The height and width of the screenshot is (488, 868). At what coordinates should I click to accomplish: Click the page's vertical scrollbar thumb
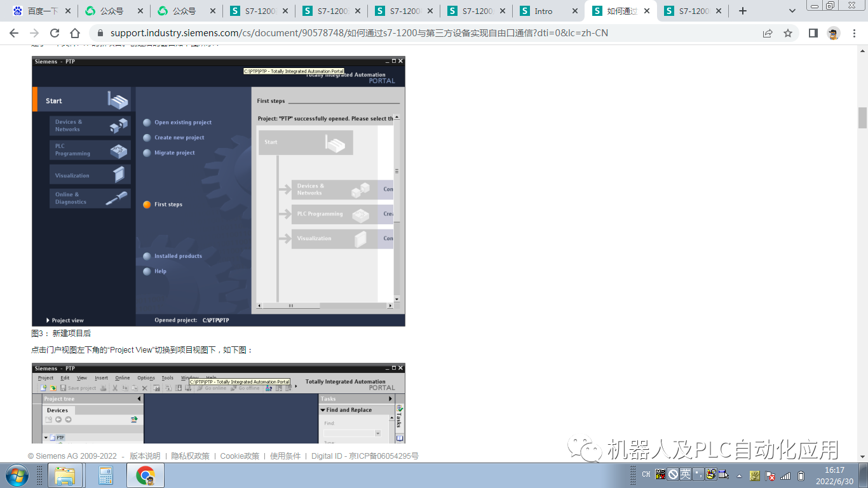862,118
